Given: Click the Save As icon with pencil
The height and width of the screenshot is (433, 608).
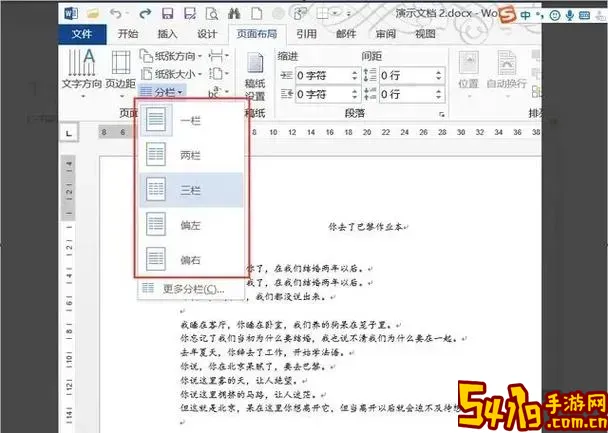Looking at the screenshot, I should 190,14.
